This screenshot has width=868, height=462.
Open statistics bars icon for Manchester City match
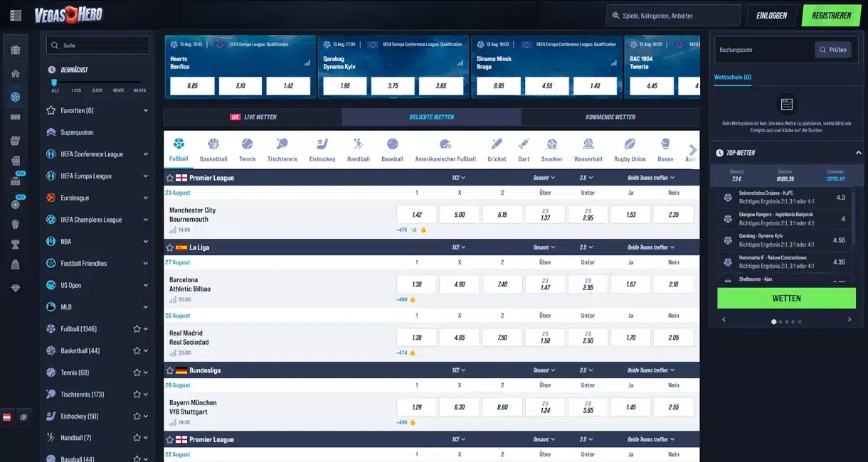172,230
